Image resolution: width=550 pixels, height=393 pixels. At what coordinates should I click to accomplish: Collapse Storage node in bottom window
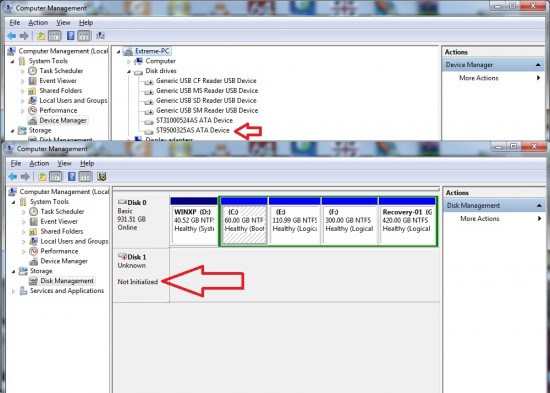click(x=13, y=271)
